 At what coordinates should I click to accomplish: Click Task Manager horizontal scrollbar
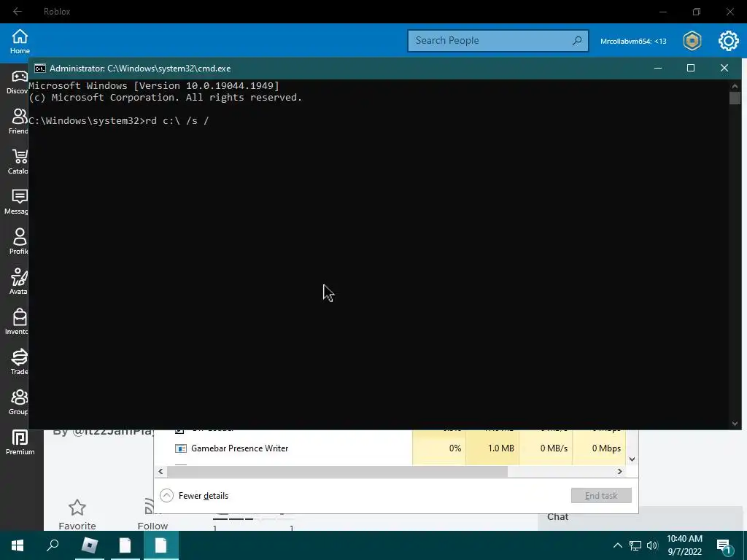click(338, 472)
